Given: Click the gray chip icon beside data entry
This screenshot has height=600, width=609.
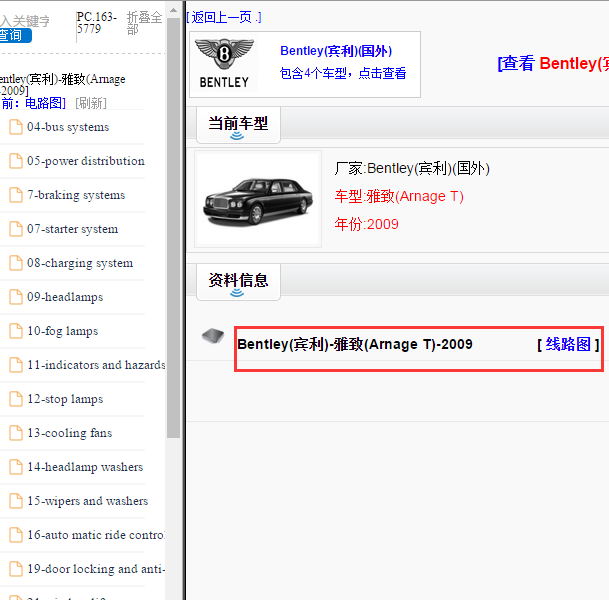Looking at the screenshot, I should [213, 336].
